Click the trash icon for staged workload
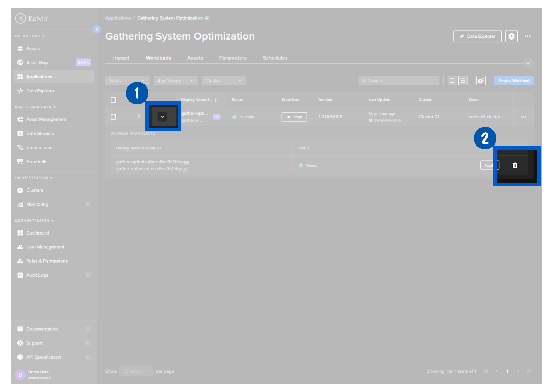This screenshot has height=392, width=553. [514, 165]
